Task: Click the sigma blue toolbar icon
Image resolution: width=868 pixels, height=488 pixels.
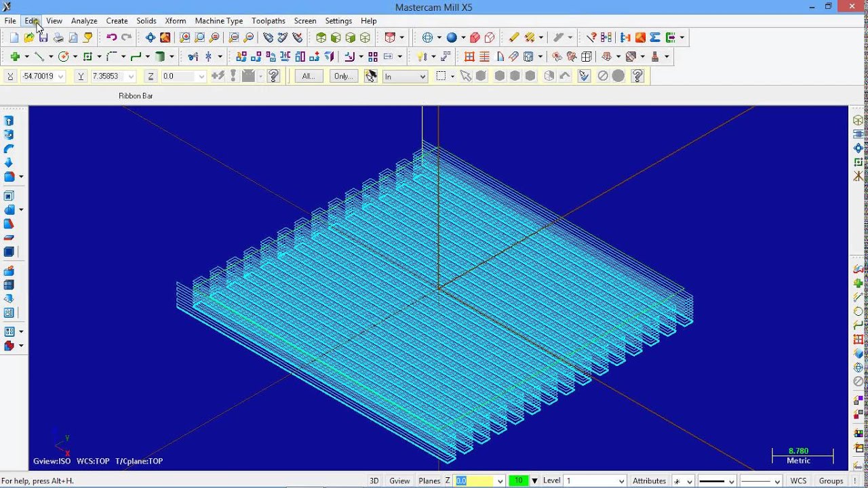Action: point(655,38)
